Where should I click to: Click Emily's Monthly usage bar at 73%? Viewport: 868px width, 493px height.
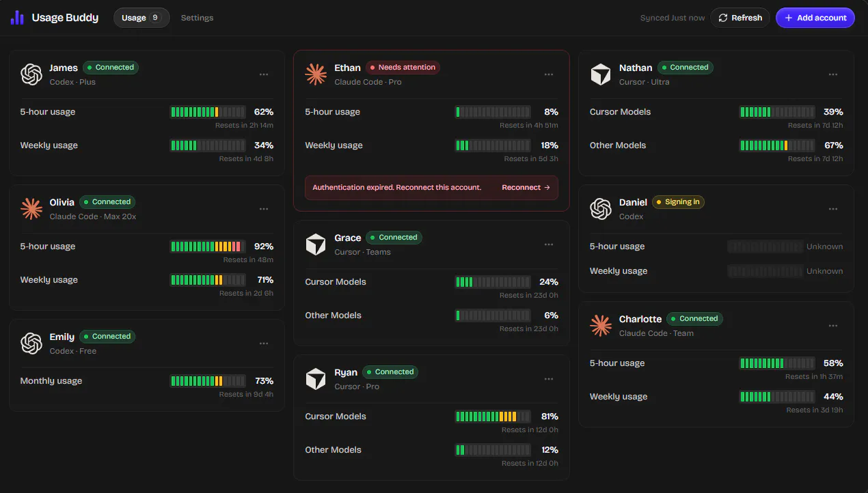(208, 381)
